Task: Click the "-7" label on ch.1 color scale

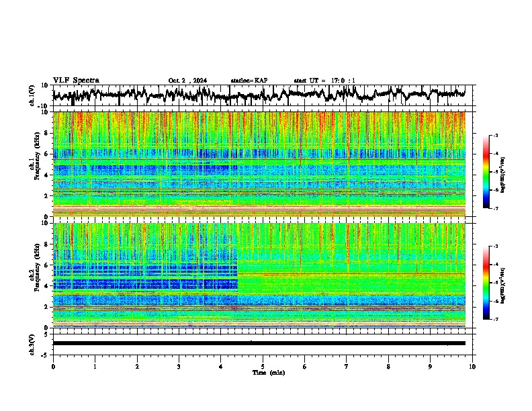Action: tap(496, 208)
